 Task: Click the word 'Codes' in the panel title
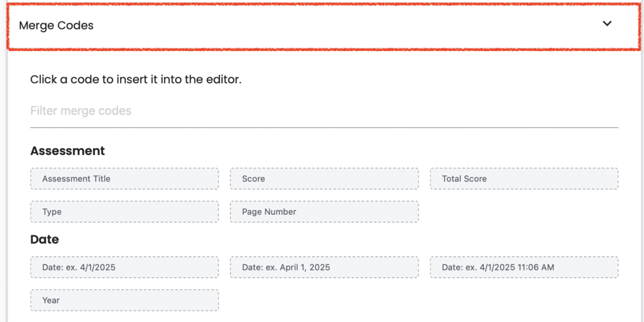pyautogui.click(x=75, y=25)
